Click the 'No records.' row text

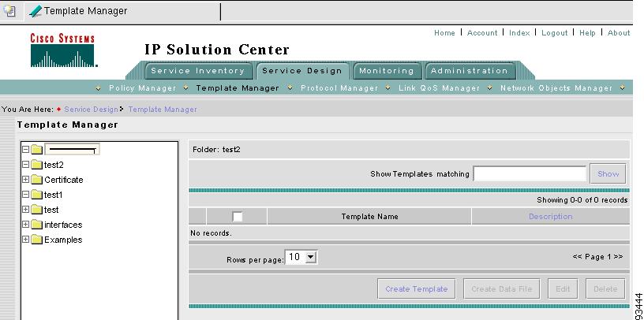211,233
